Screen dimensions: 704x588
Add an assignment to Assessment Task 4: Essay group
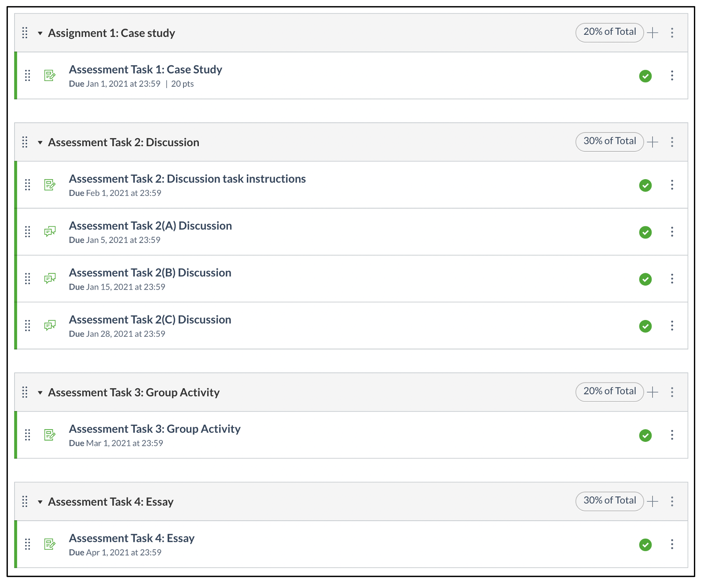pyautogui.click(x=653, y=501)
